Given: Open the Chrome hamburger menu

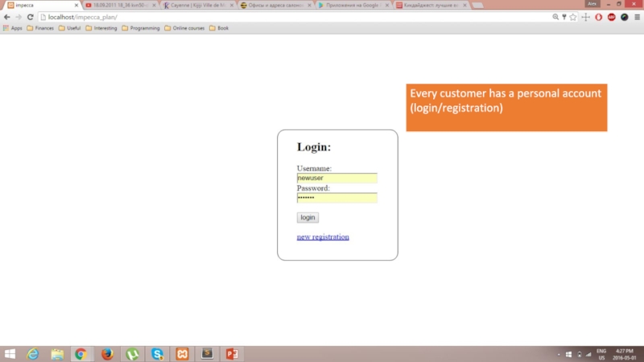Looking at the screenshot, I should (x=636, y=16).
